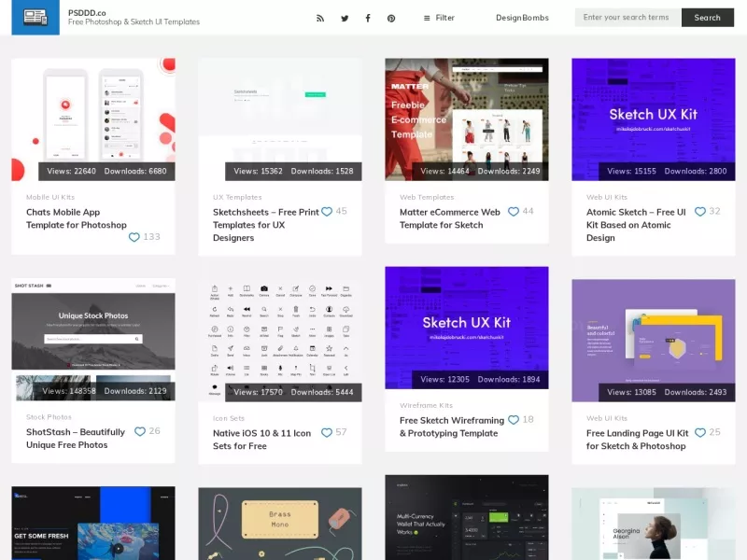Select Web UI Kits category under Atomic Sketch
Screen dimensions: 747x560
tap(607, 197)
